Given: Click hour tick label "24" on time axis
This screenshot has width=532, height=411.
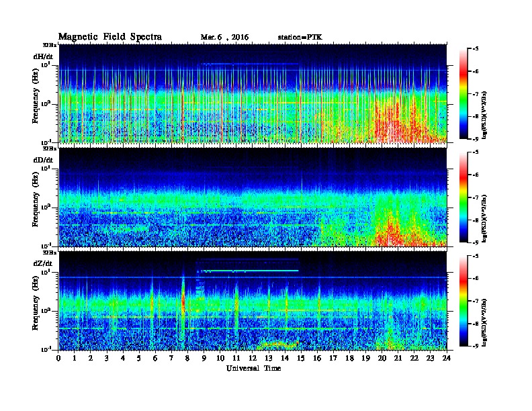Looking at the screenshot, I should click(447, 359).
